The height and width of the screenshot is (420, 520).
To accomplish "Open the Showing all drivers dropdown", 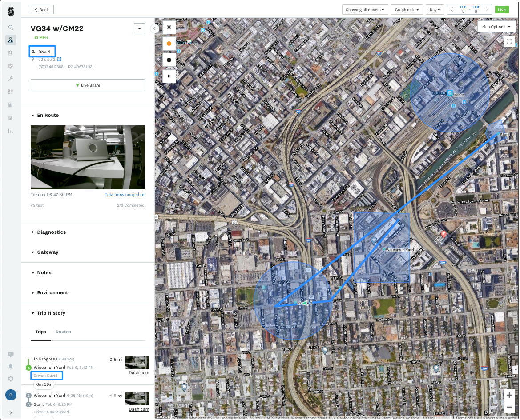I will coord(365,9).
